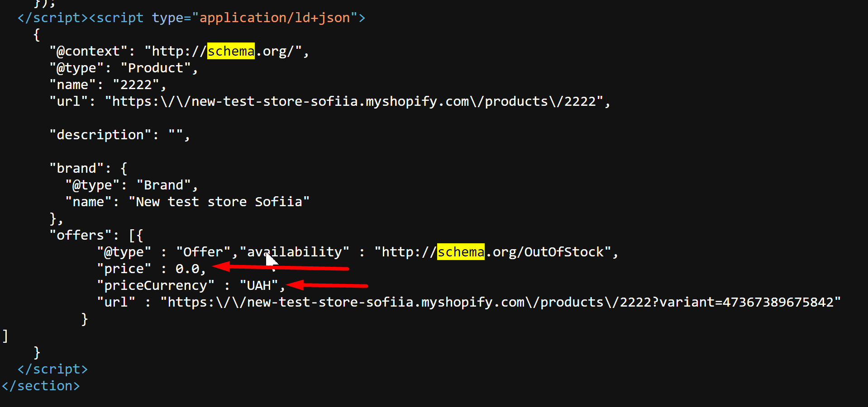Screen dimensions: 868x407
Task: Click the "description" key
Action: [x=100, y=135]
